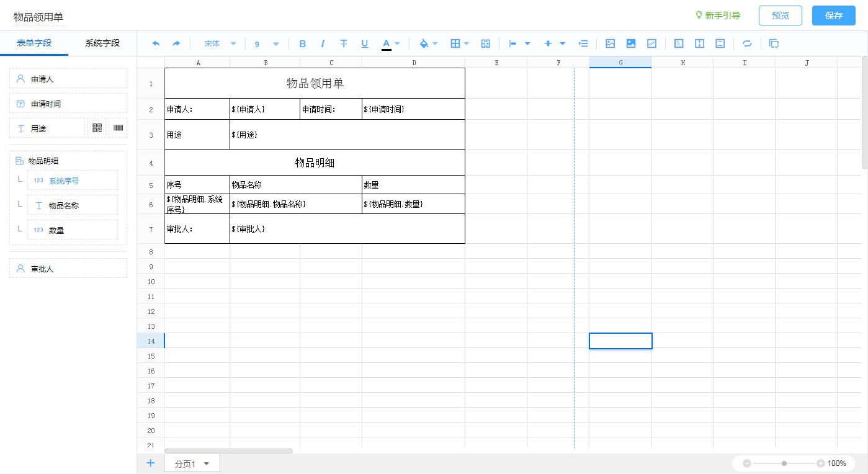Click the undo arrow icon

156,43
